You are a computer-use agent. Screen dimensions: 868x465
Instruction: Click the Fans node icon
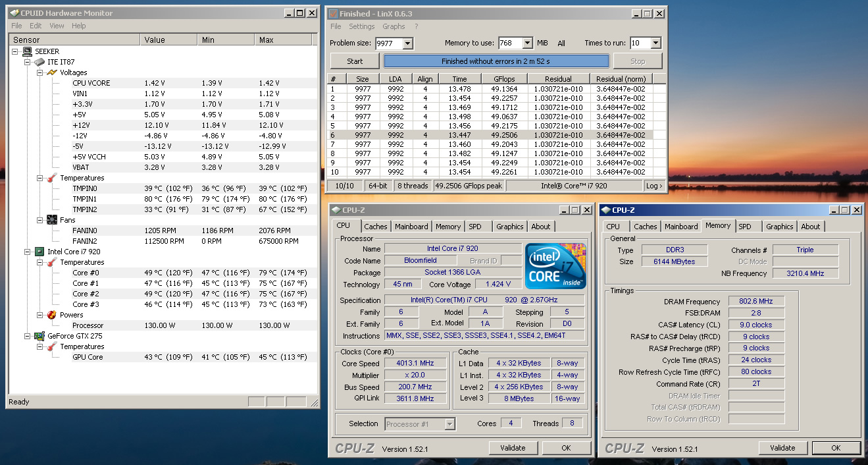[x=51, y=220]
